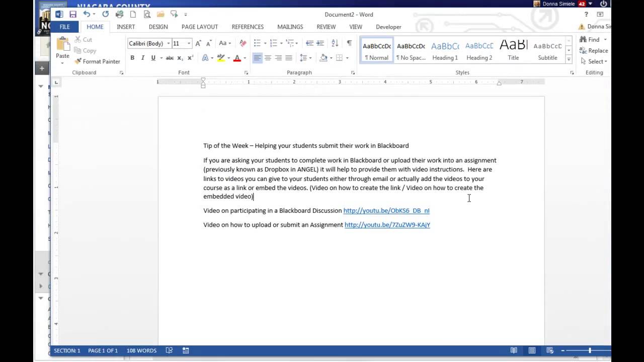Screen dimensions: 644x362
Task: Open a new blank document via toolbar icon
Action: click(133, 14)
